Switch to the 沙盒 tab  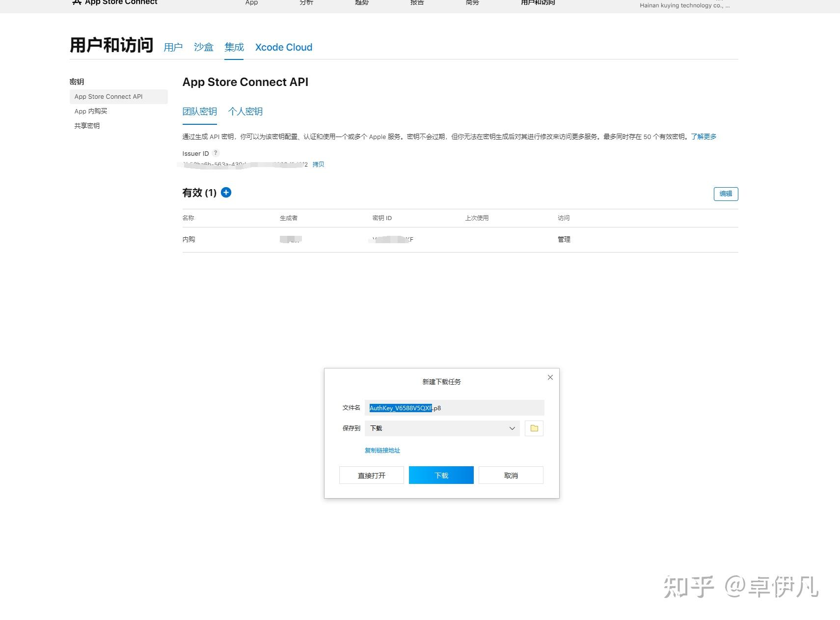click(x=203, y=47)
